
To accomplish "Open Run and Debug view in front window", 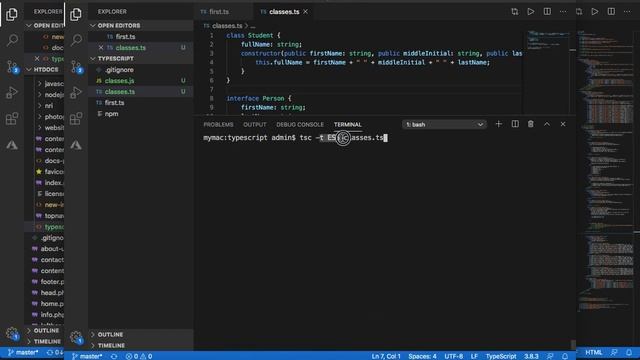I will 76,92.
